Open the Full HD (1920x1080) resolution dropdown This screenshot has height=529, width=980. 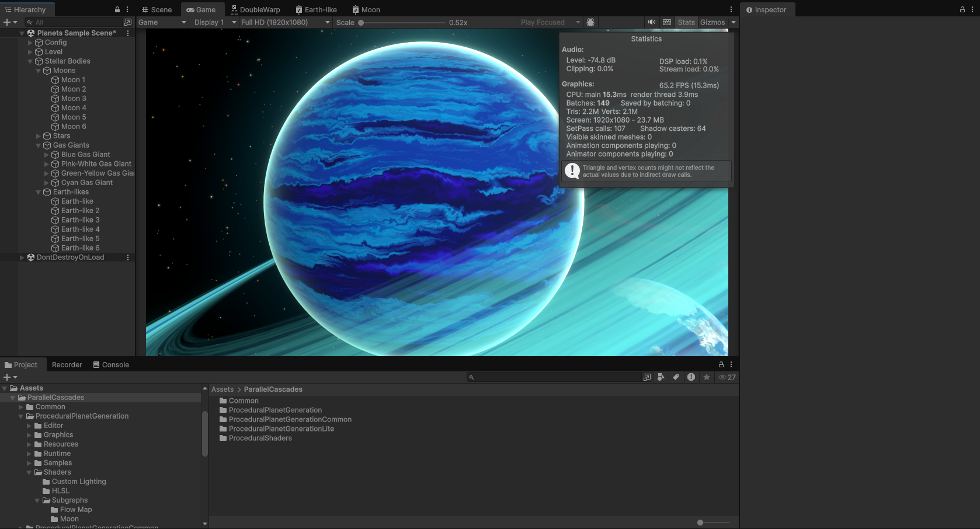click(x=285, y=22)
